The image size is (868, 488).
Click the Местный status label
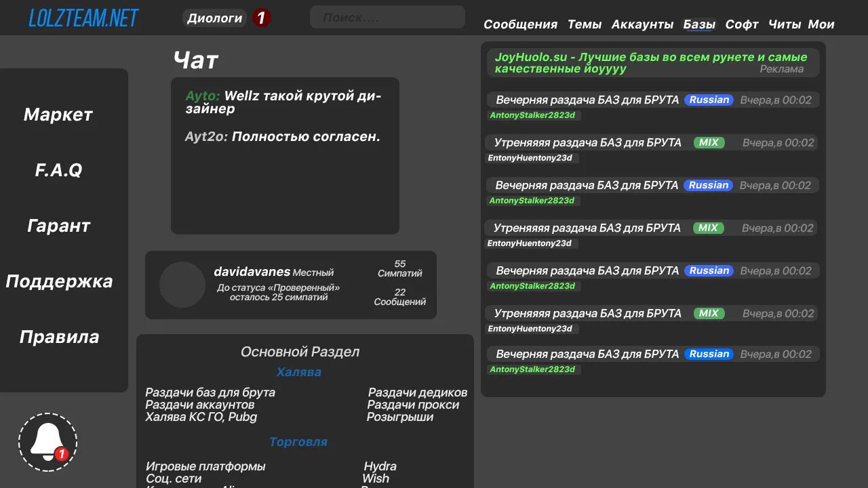point(313,272)
